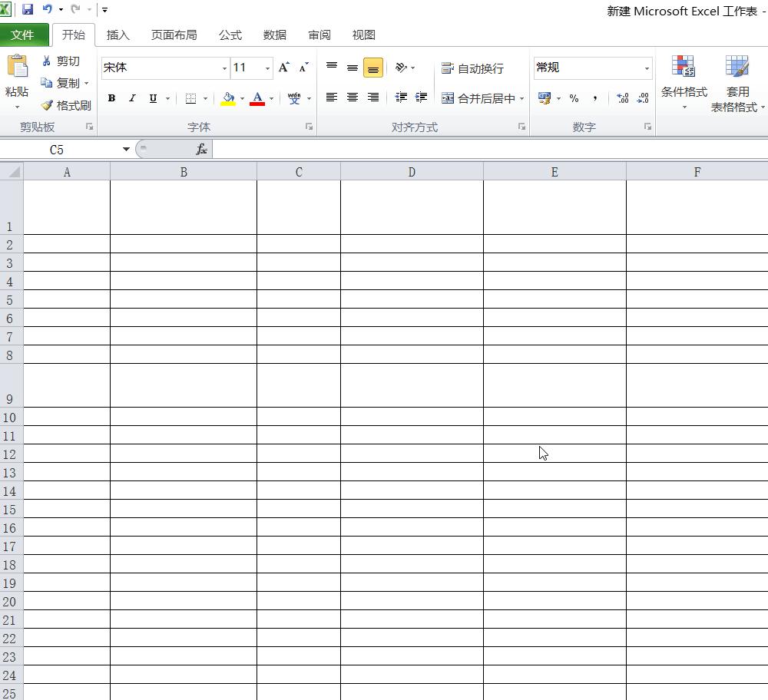Center-align the cell text
Image resolution: width=768 pixels, height=700 pixels.
coord(352,98)
